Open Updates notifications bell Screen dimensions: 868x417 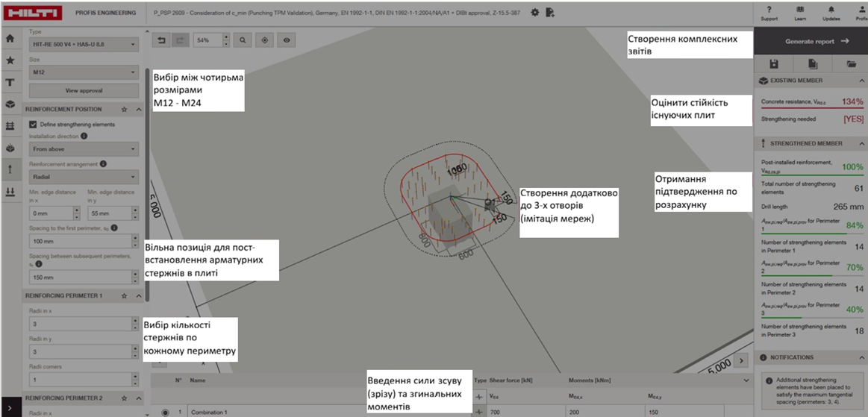tap(831, 13)
